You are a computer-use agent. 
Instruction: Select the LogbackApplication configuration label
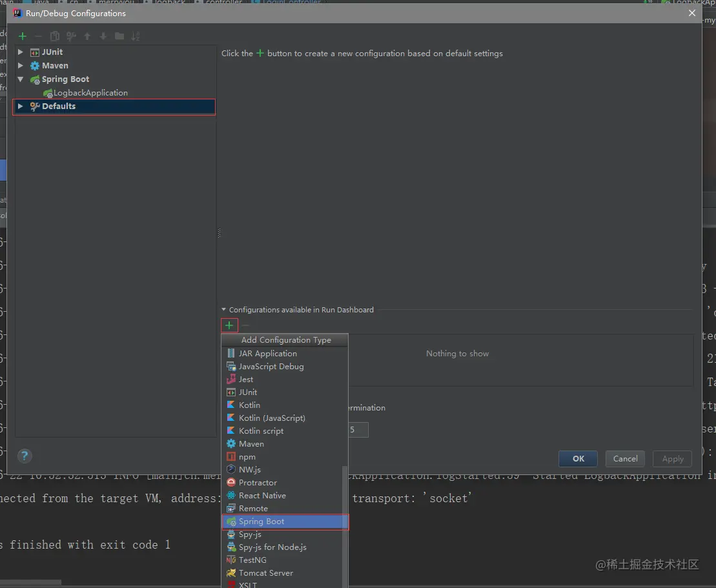[x=90, y=93]
